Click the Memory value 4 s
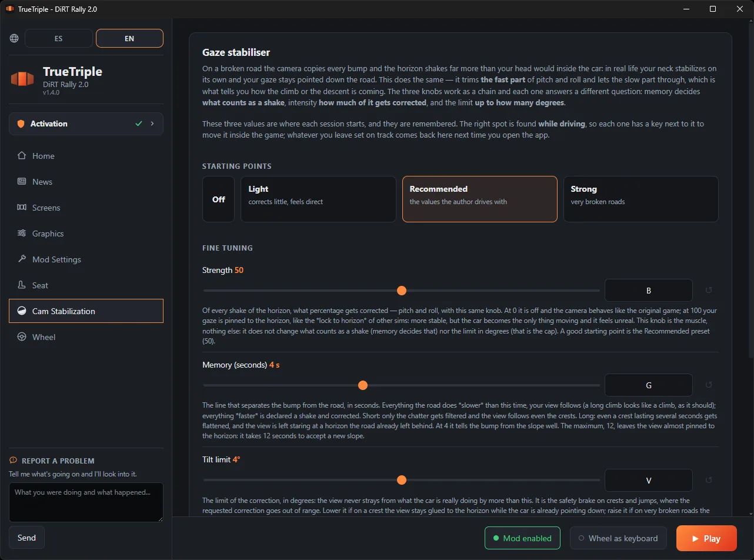Image resolution: width=754 pixels, height=560 pixels. (x=275, y=365)
